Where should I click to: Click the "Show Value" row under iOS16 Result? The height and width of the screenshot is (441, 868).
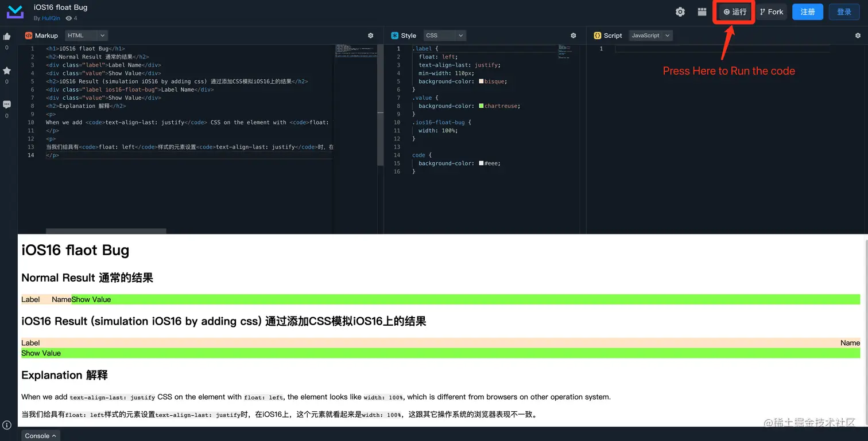coord(441,353)
